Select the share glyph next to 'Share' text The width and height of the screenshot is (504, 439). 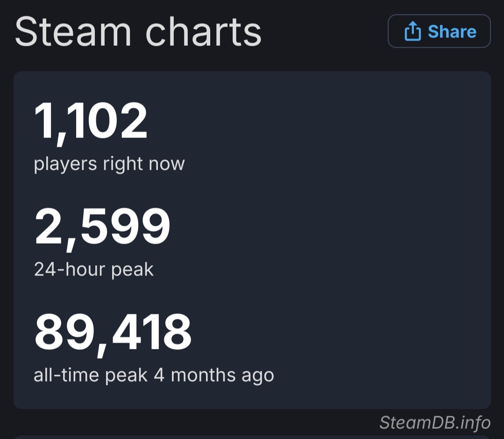[413, 31]
